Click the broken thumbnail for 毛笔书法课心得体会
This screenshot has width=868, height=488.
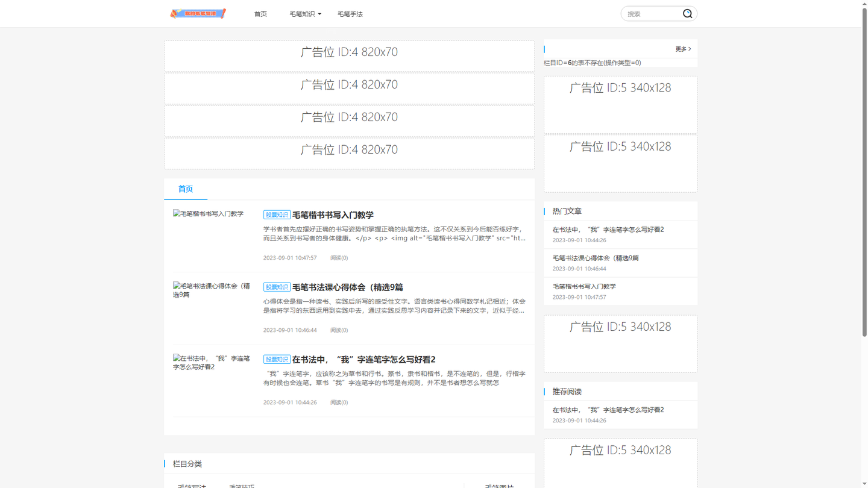[x=212, y=290]
